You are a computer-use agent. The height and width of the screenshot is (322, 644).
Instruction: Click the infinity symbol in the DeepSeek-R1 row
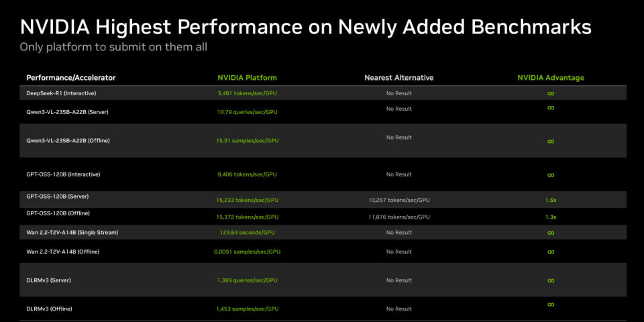click(x=551, y=93)
